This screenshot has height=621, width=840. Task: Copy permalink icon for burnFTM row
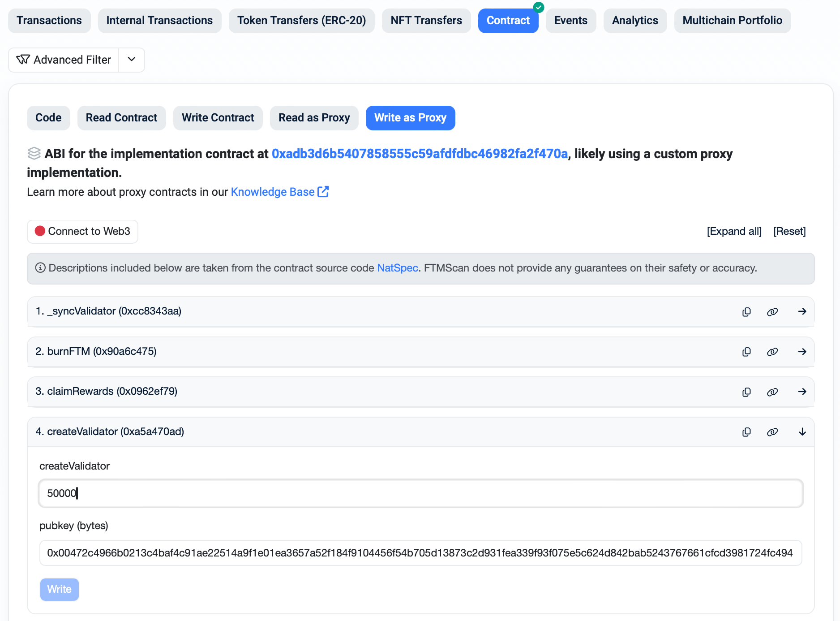(x=772, y=352)
